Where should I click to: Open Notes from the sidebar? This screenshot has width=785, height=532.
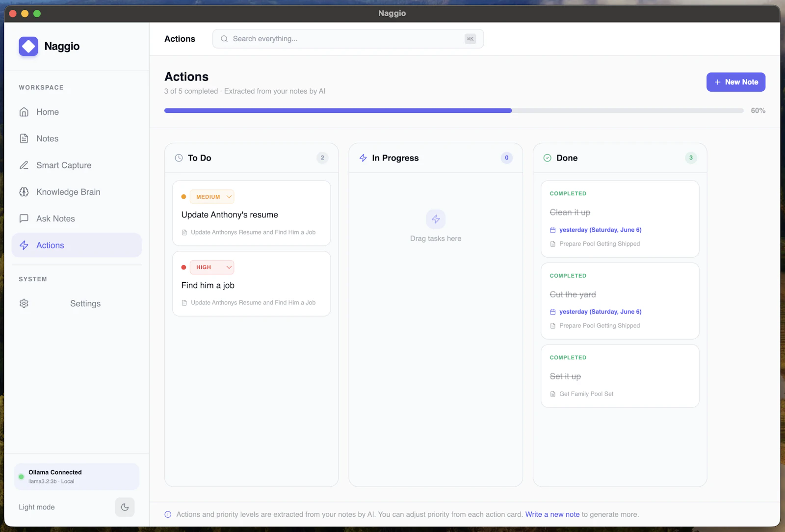click(77, 138)
